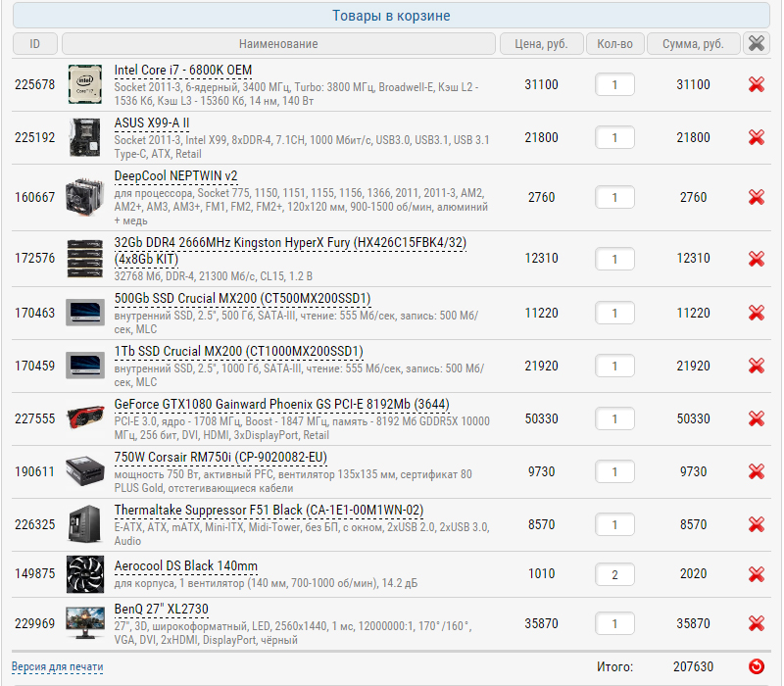Delete BenQ 27" XL2730 from cart
Viewport: 784px width, 686px height.
click(x=756, y=623)
